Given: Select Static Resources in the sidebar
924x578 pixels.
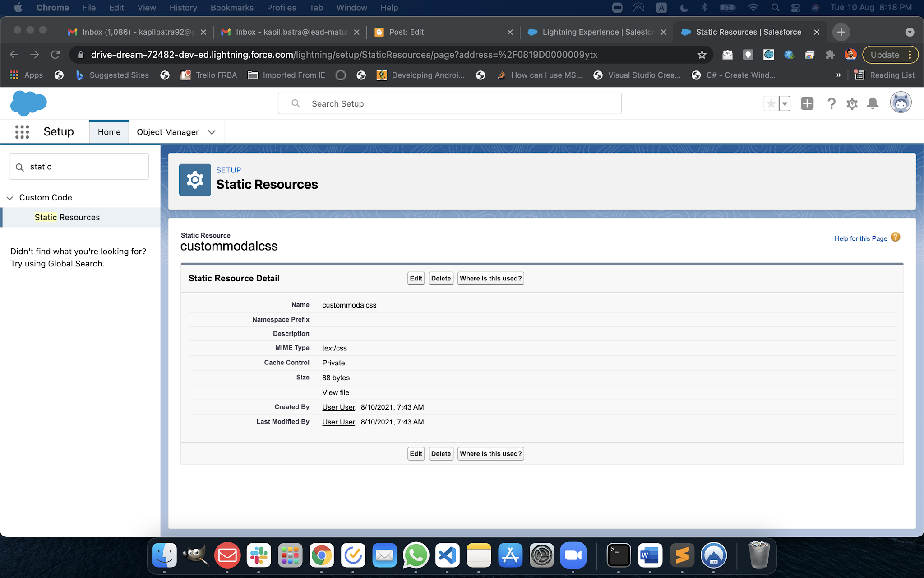Looking at the screenshot, I should point(67,217).
